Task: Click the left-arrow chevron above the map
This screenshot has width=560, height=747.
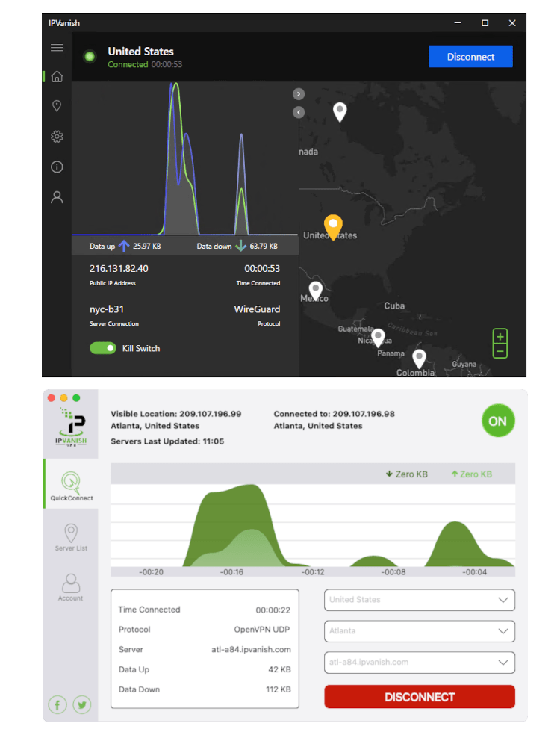Action: (299, 113)
